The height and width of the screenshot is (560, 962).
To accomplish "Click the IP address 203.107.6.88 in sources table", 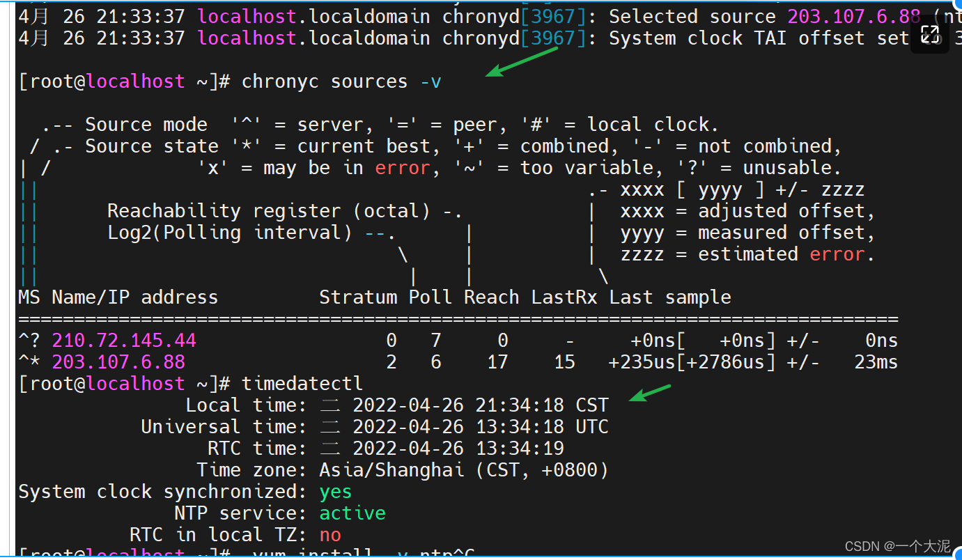I will (x=118, y=362).
